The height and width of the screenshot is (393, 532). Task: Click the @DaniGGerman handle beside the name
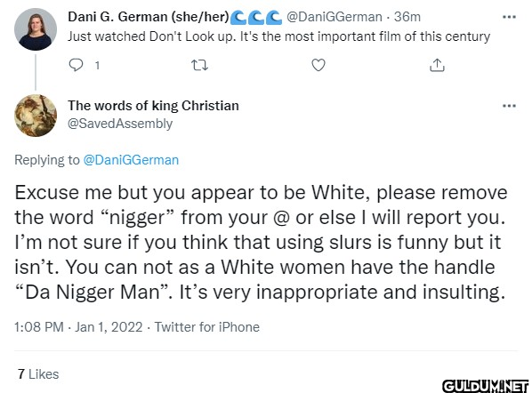(335, 17)
